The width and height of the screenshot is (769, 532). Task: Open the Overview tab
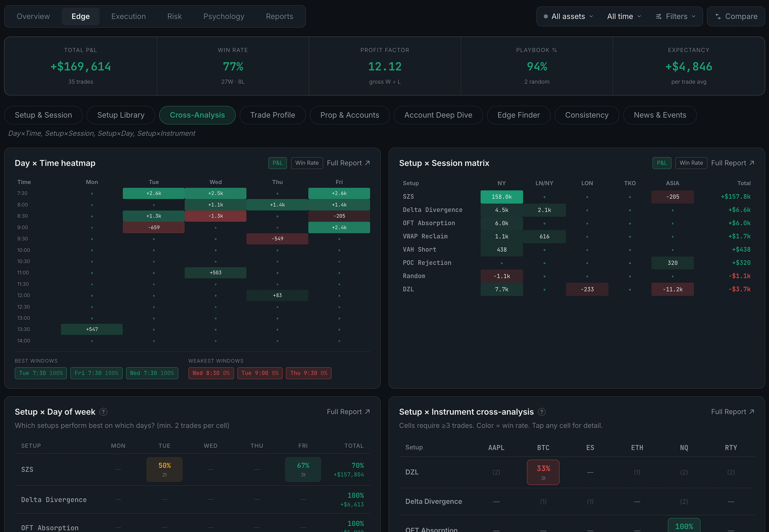coord(33,16)
